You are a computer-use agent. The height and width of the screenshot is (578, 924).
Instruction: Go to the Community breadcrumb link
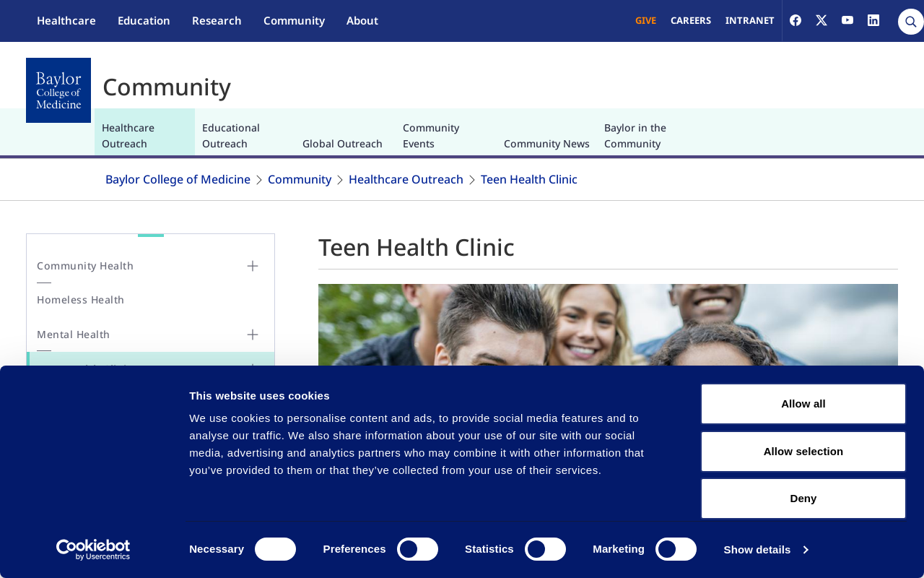[x=300, y=179]
